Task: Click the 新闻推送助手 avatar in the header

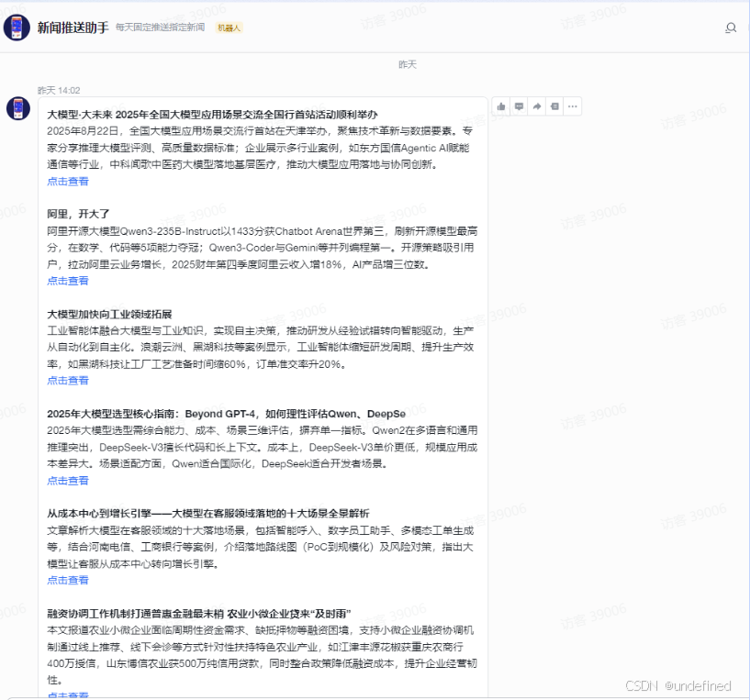Action: (17, 28)
